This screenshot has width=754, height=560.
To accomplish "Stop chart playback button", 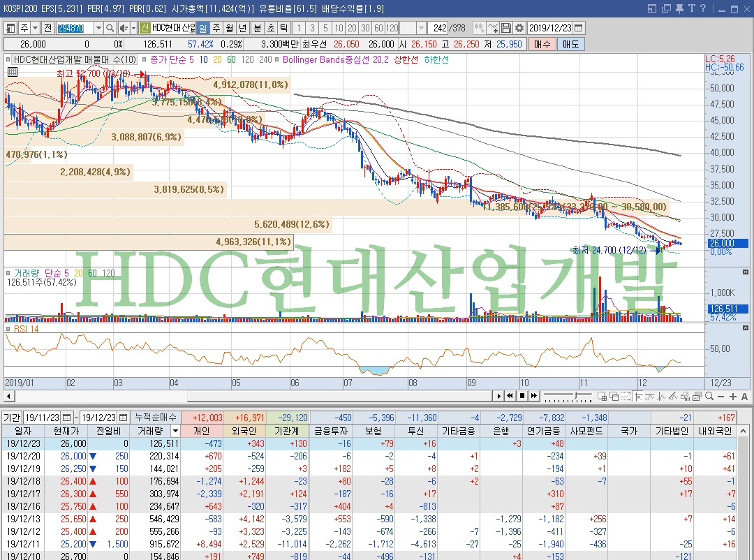I will pyautogui.click(x=522, y=396).
